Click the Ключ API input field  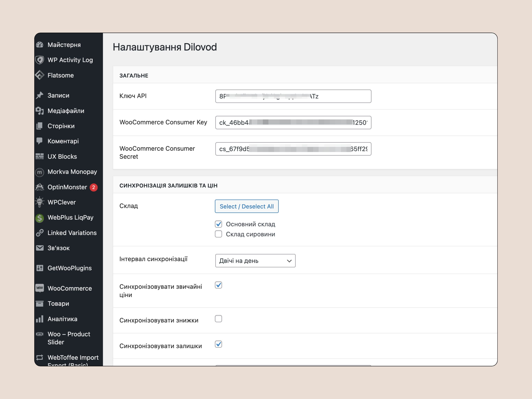coord(293,96)
